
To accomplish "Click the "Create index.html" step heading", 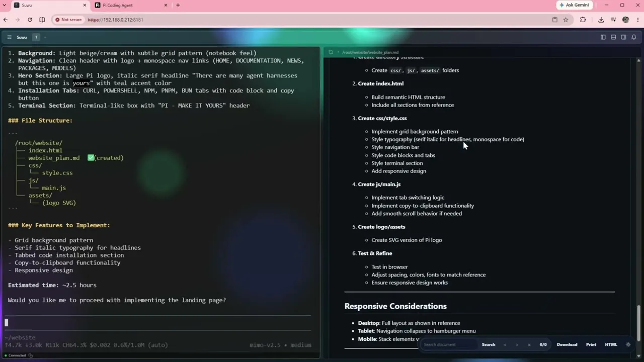I will click(381, 83).
